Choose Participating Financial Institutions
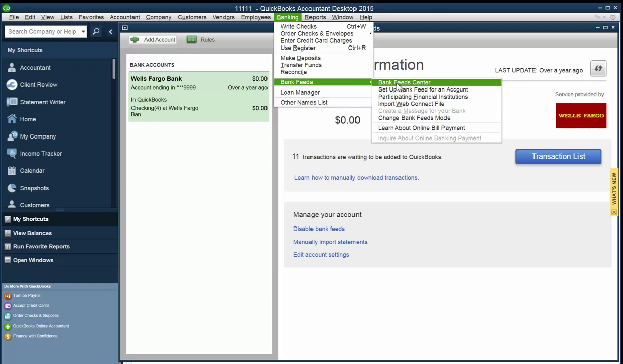623x364 pixels. (x=437, y=97)
